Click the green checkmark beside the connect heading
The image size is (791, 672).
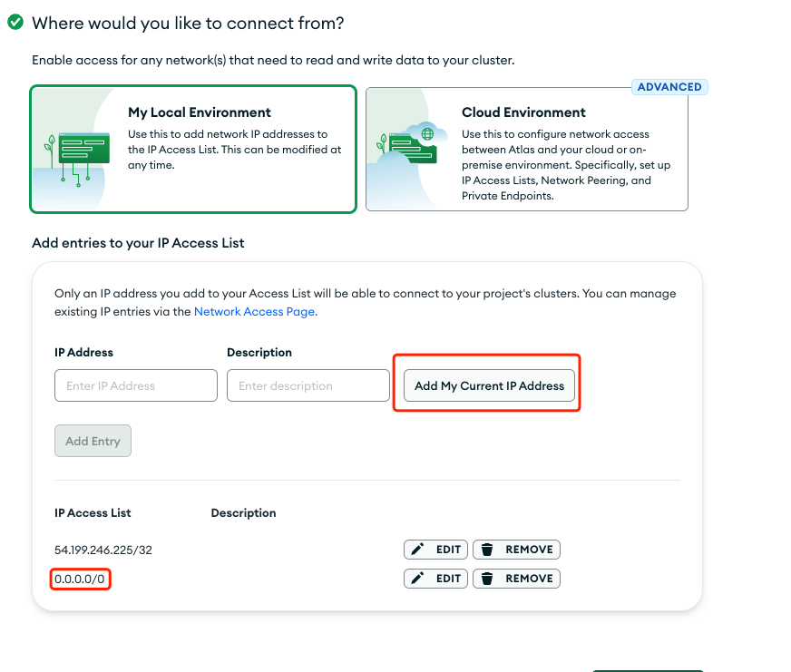pos(15,23)
